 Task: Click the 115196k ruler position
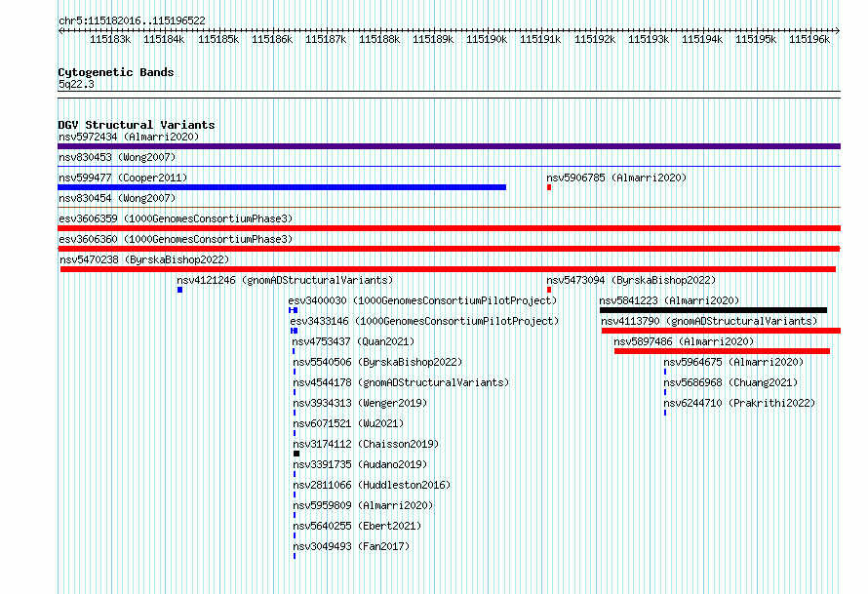pyautogui.click(x=809, y=39)
